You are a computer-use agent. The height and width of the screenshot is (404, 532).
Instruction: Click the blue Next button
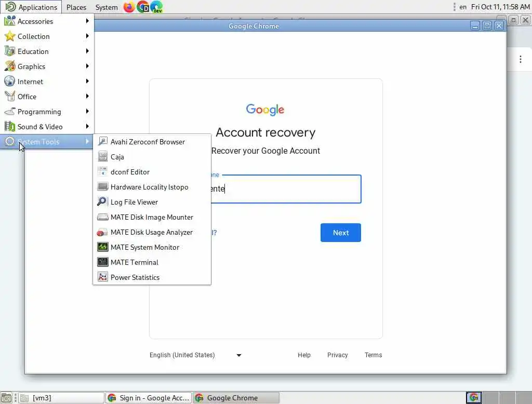[x=341, y=233]
